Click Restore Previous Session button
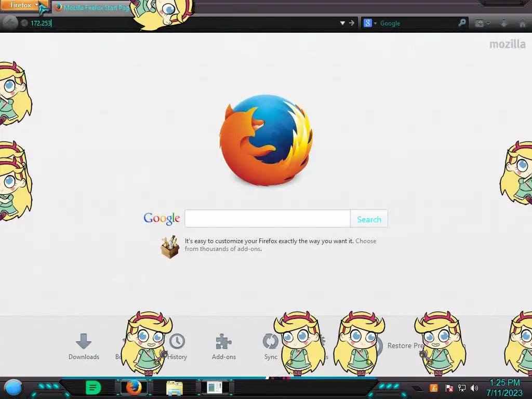Viewport: 532px width, 399px height. pyautogui.click(x=405, y=345)
